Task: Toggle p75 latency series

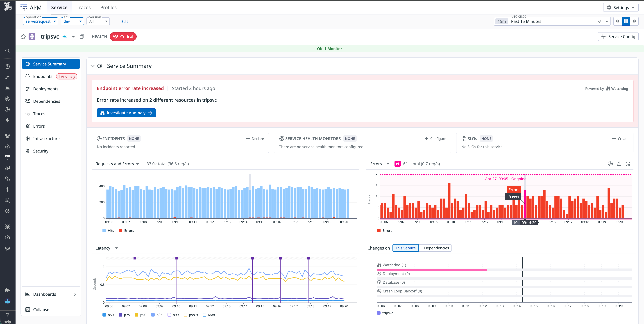Action: pos(124,315)
